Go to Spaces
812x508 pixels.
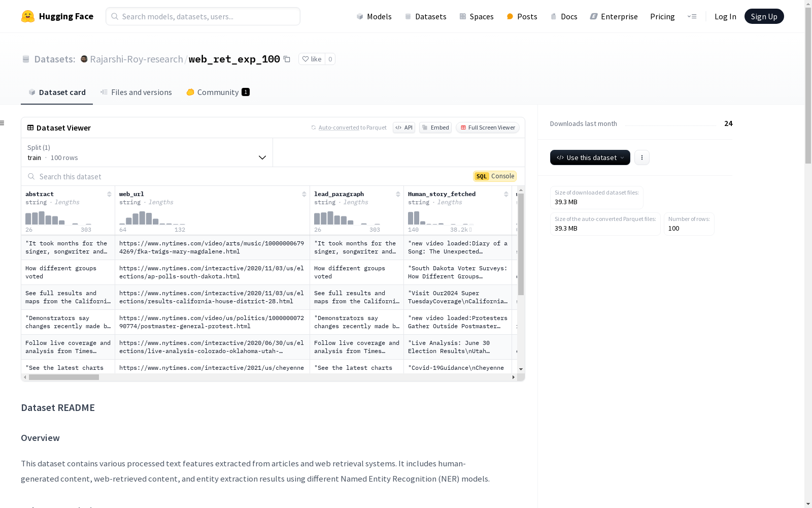477,16
